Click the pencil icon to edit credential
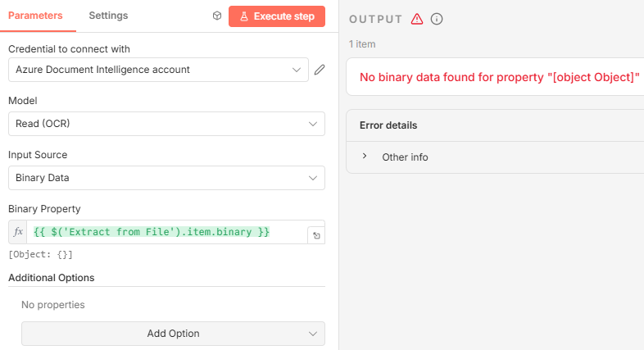The width and height of the screenshot is (644, 350). (320, 70)
